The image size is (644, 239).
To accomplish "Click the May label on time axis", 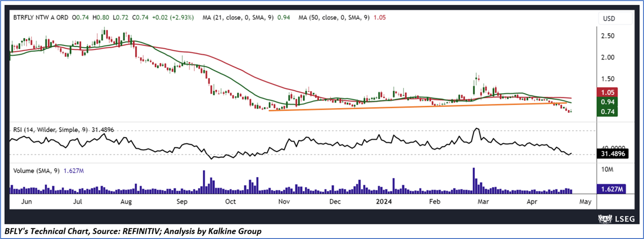I will (584, 202).
